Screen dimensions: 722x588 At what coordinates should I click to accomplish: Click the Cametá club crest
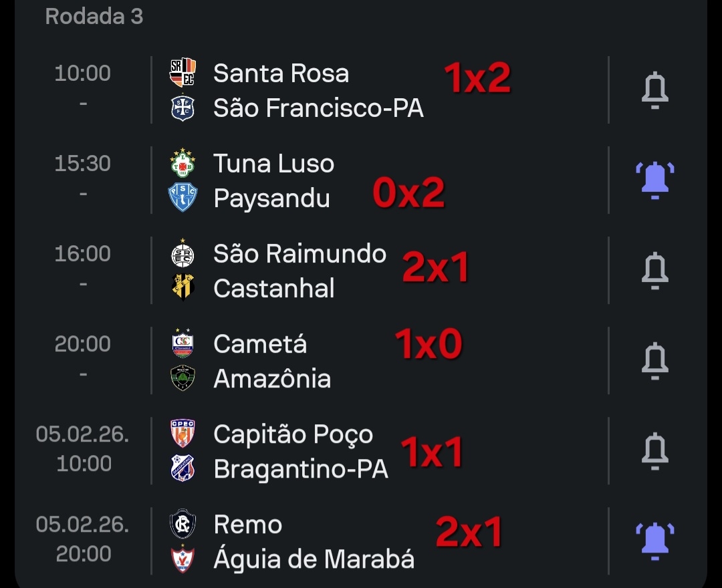(183, 344)
